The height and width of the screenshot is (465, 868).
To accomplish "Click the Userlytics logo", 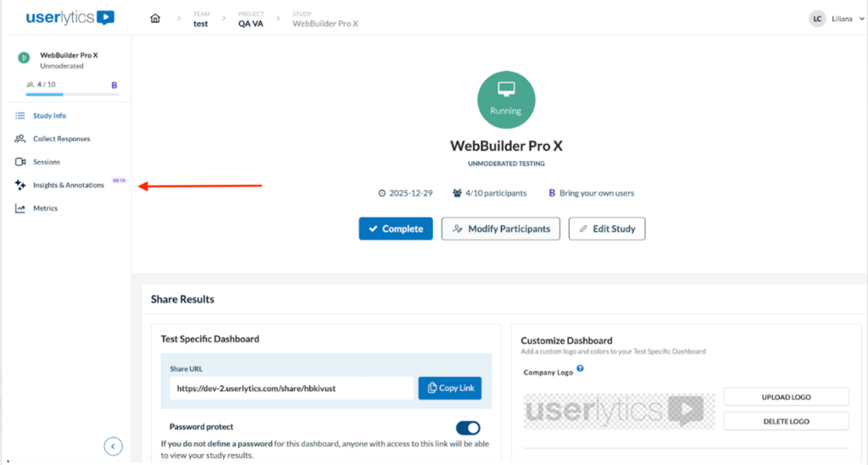I will click(x=70, y=18).
